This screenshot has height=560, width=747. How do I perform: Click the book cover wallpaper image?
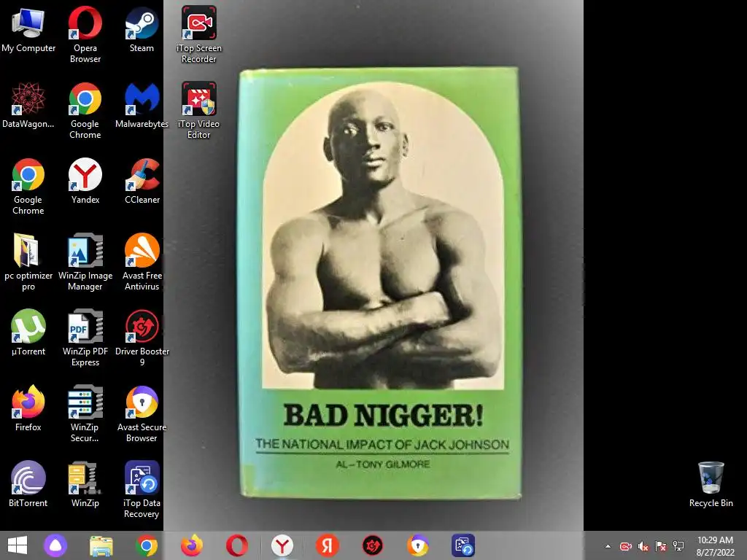pos(379,283)
